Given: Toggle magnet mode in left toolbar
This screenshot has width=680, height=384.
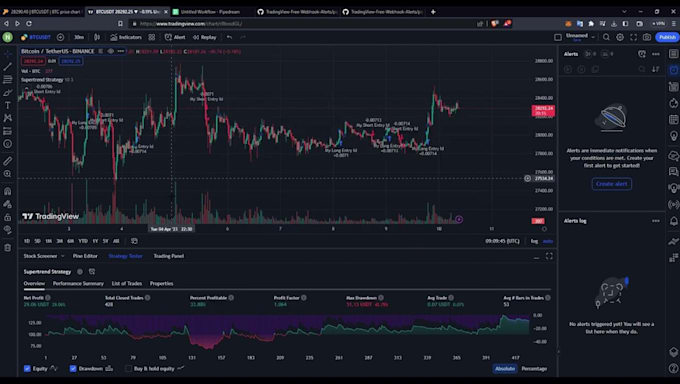Looking at the screenshot, I should click(7, 191).
